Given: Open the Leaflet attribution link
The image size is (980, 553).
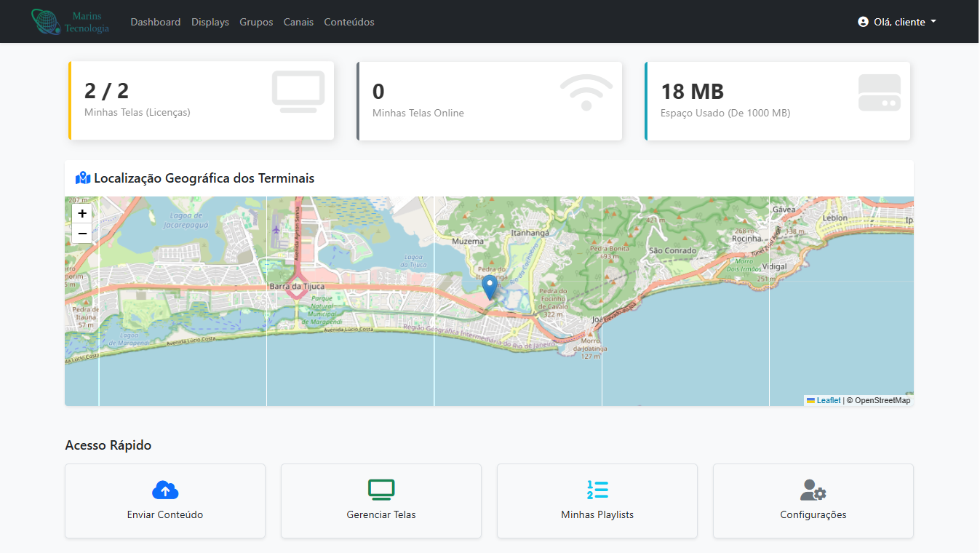Looking at the screenshot, I should 828,400.
